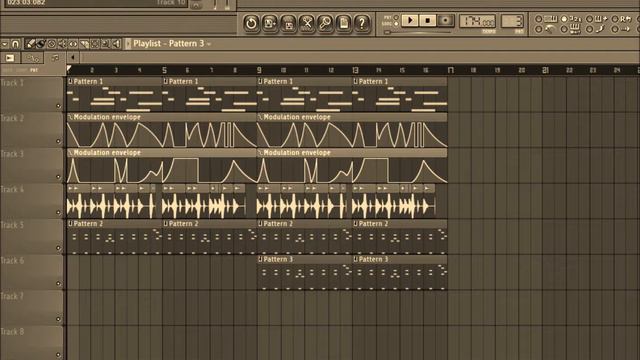
Task: Click the song position slider
Action: pos(418,32)
